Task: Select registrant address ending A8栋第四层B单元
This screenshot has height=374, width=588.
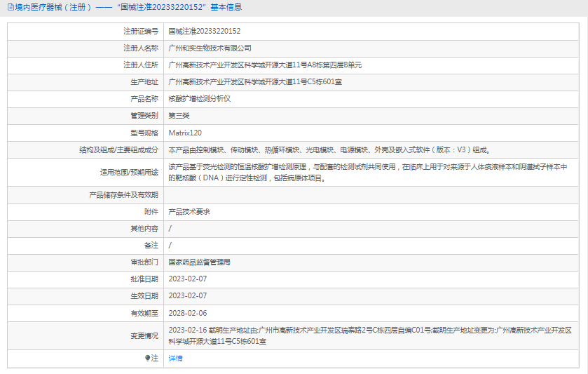Action: (265, 65)
